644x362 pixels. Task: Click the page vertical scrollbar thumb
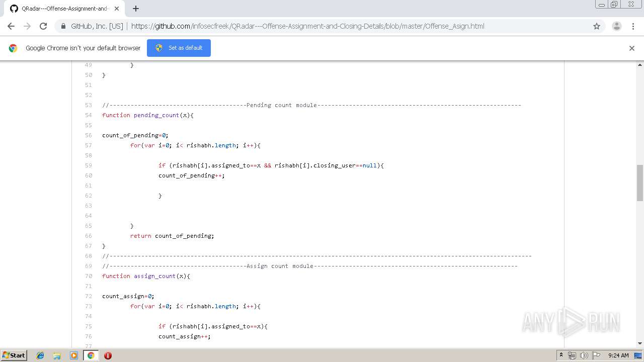point(640,183)
